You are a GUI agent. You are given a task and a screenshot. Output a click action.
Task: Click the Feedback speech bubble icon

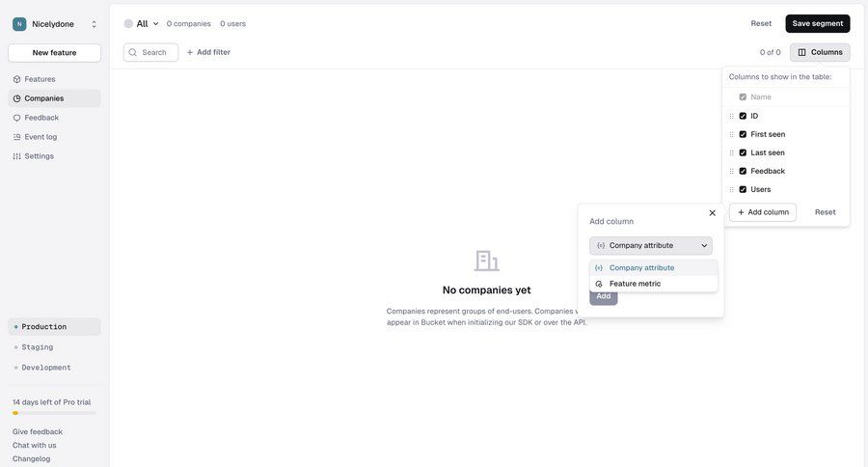pos(16,118)
